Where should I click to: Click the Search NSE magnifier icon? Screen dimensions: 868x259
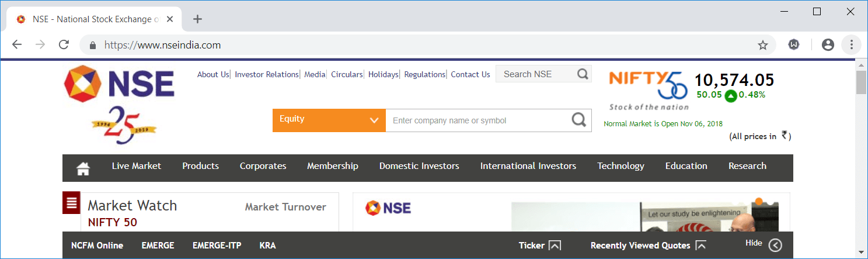(583, 74)
